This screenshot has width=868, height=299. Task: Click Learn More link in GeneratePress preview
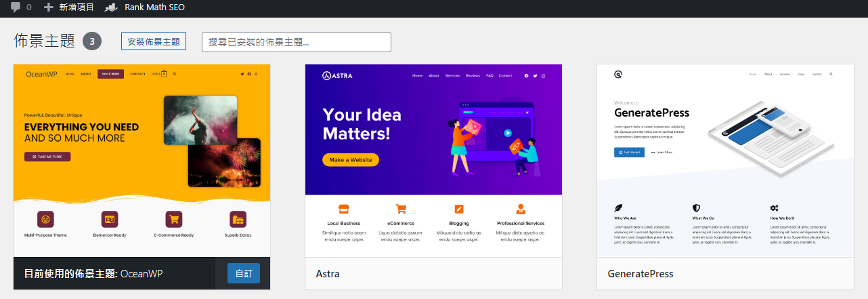[662, 153]
